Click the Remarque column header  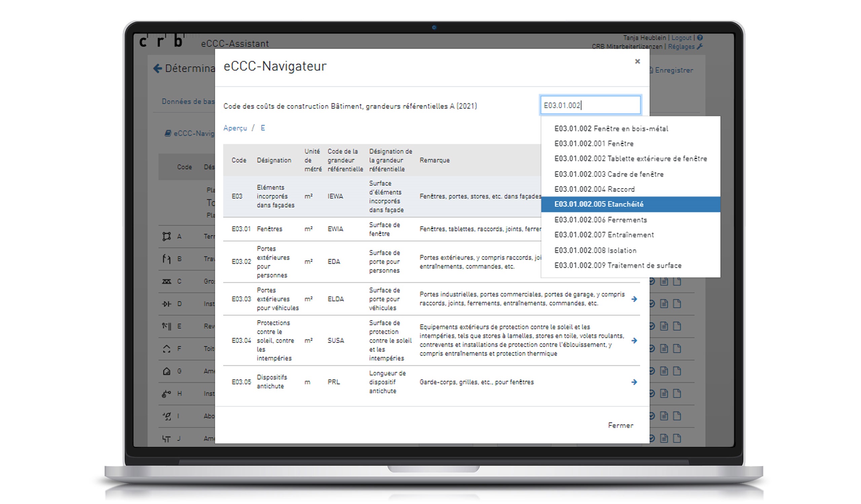[x=434, y=160]
